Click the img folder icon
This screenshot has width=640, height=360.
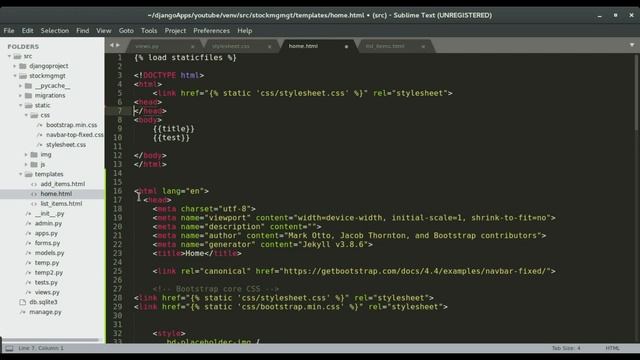34,155
